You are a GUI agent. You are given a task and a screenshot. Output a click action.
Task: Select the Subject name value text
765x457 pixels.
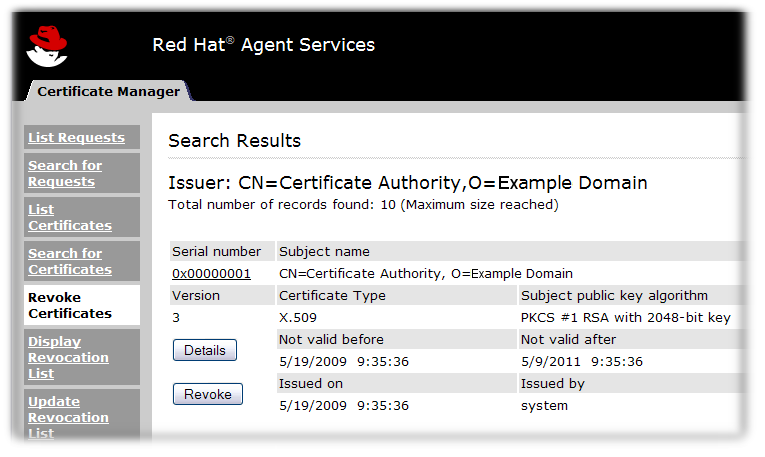pyautogui.click(x=425, y=274)
